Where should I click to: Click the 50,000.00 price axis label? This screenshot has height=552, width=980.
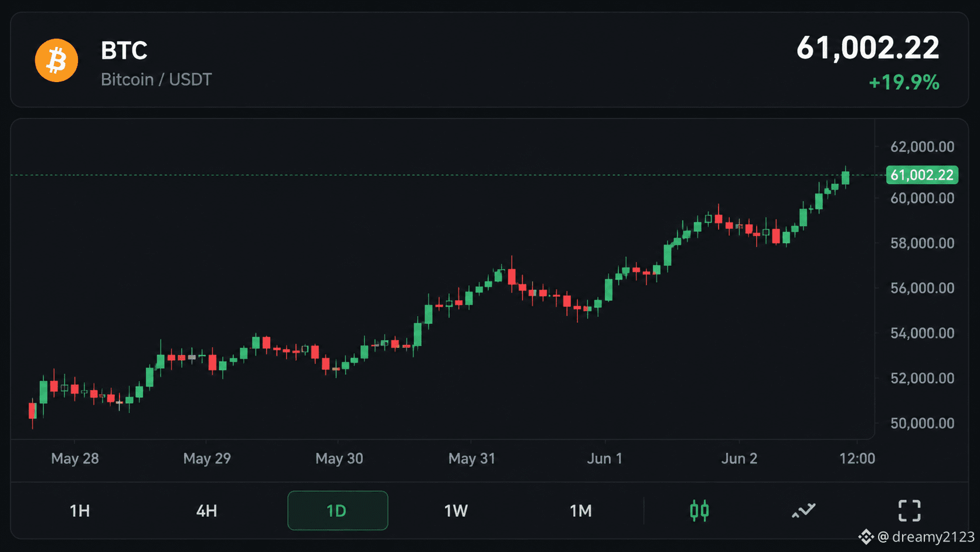[x=923, y=424]
